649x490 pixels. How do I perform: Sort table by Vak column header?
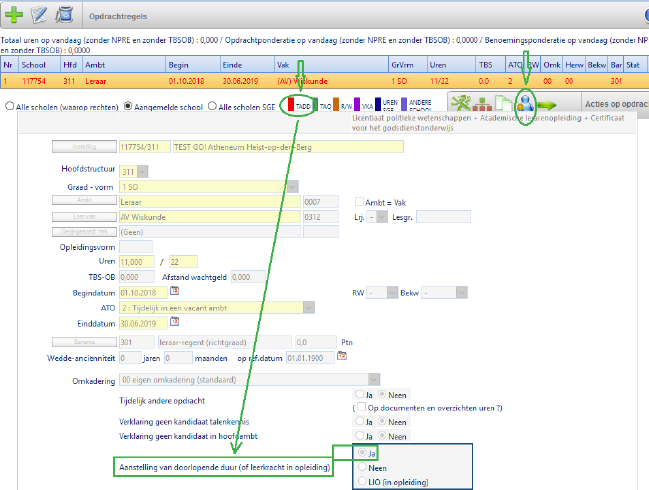pos(332,65)
